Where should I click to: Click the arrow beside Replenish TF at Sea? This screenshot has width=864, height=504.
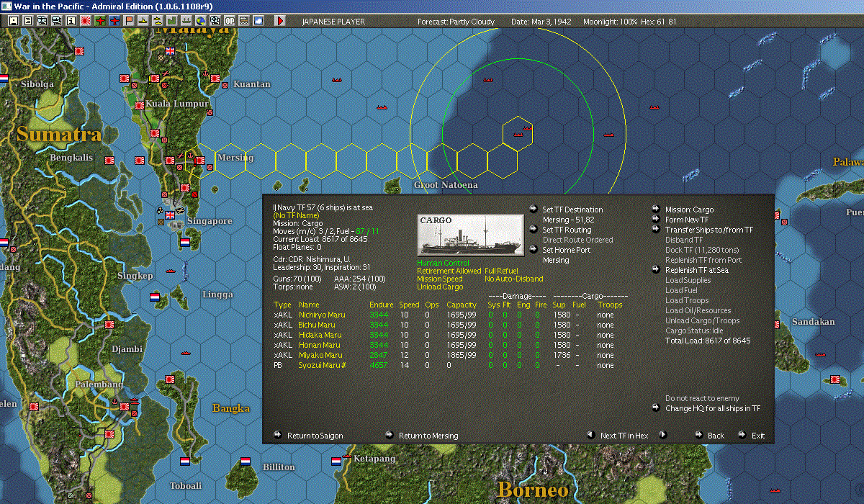(x=656, y=270)
